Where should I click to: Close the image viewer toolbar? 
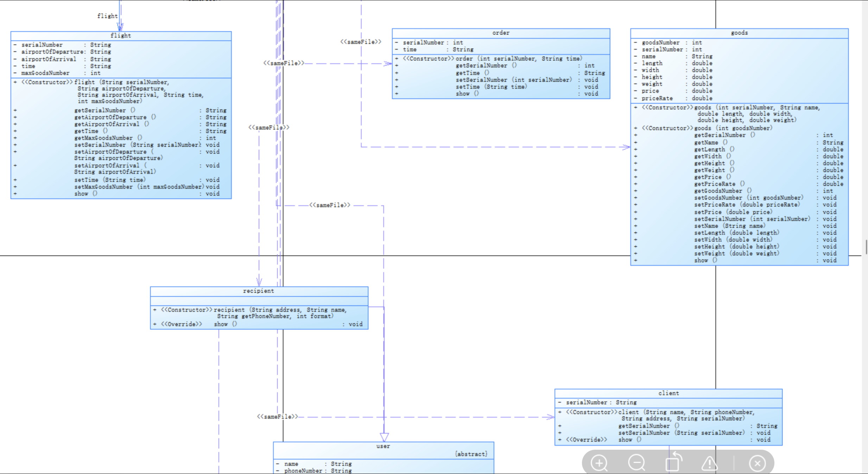point(757,463)
